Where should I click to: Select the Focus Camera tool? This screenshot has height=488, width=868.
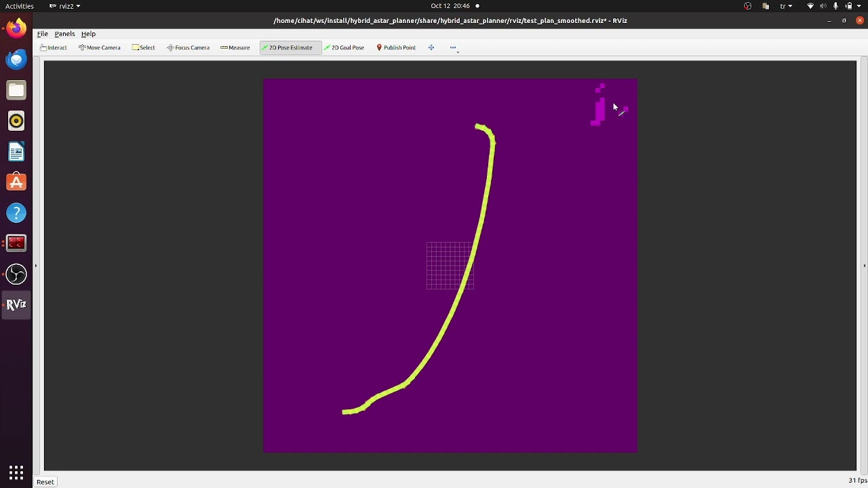coord(188,47)
